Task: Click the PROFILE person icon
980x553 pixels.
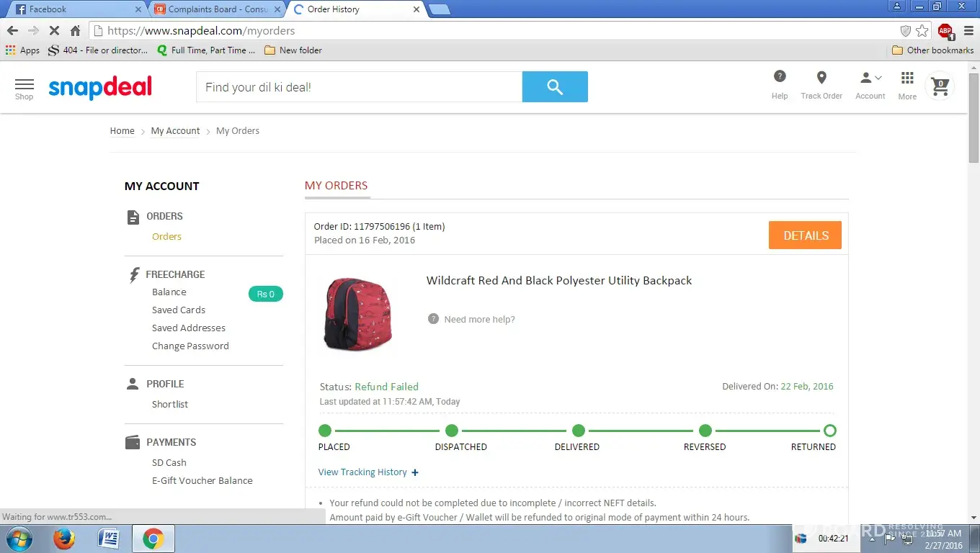Action: click(x=133, y=384)
